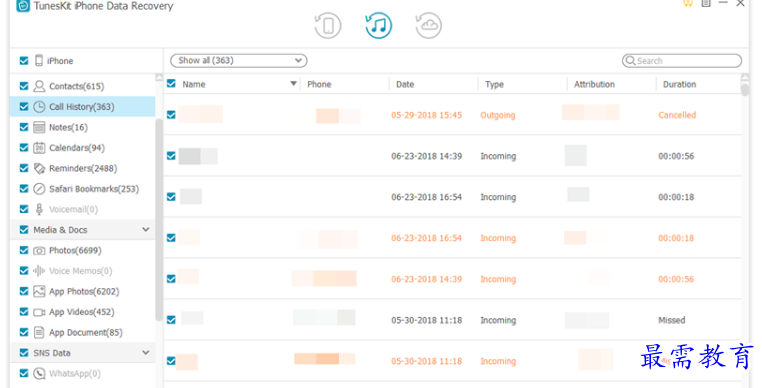The height and width of the screenshot is (388, 762).
Task: Select Recover from iTunes backup mode icon
Action: (379, 25)
